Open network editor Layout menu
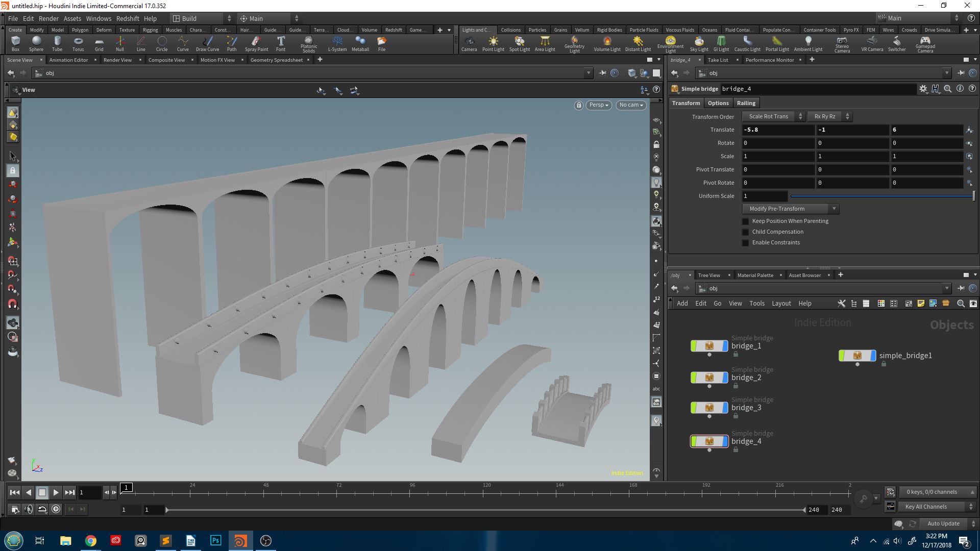 tap(781, 303)
